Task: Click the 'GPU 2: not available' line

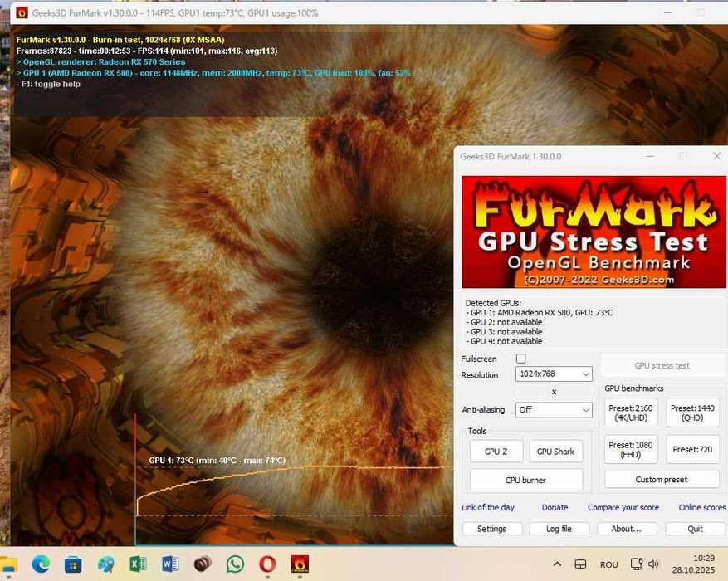Action: point(504,322)
